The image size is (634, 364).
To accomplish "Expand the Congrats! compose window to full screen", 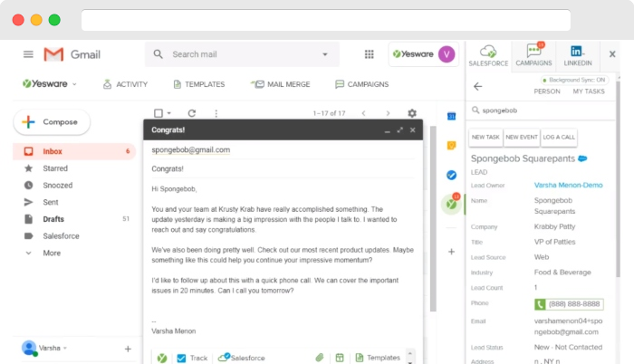I will click(x=400, y=129).
